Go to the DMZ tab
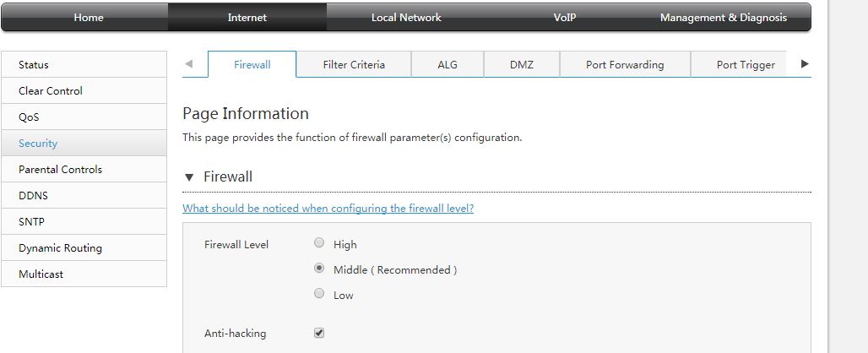Image resolution: width=868 pixels, height=353 pixels. pos(522,64)
